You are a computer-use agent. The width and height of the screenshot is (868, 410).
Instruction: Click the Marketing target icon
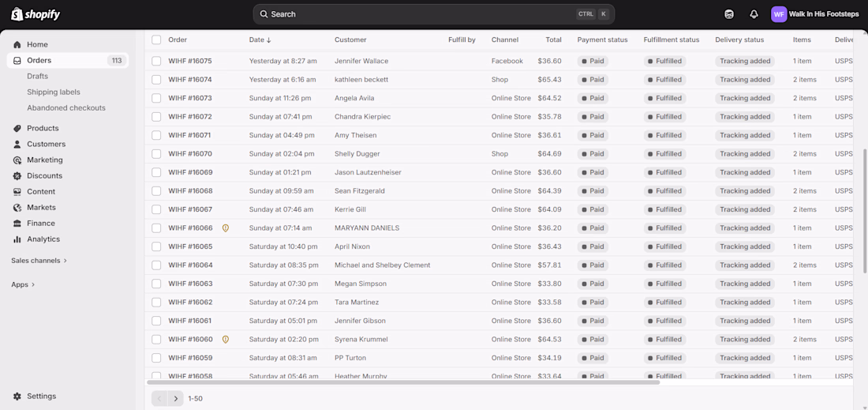coord(17,160)
